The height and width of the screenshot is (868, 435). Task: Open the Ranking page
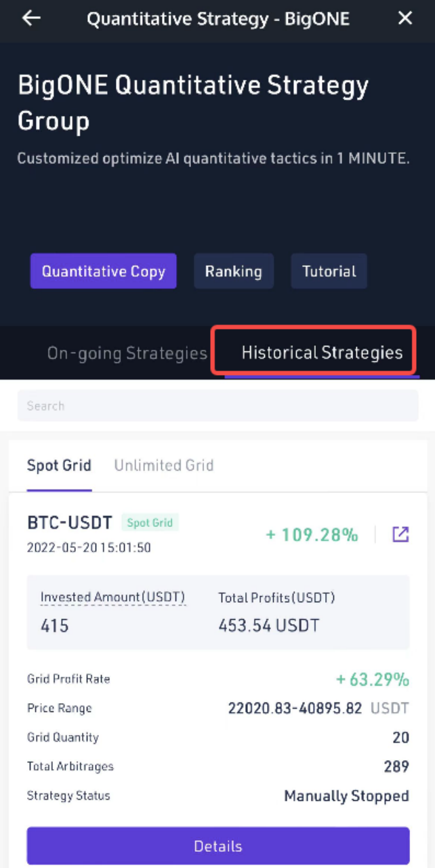(234, 271)
